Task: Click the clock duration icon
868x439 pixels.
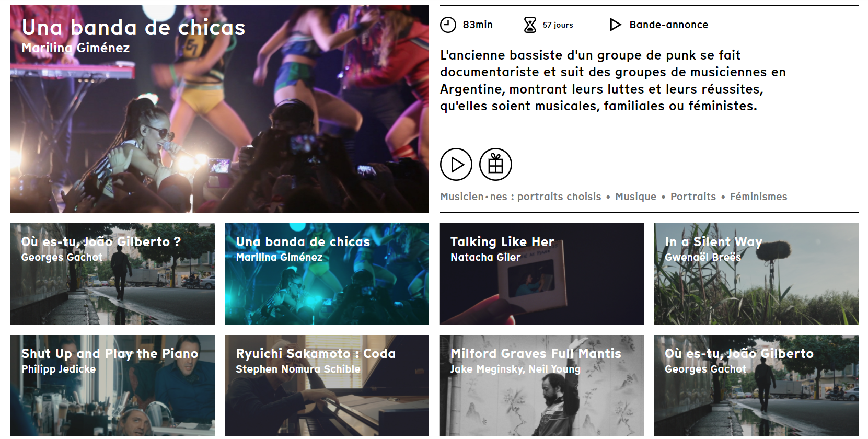Action: click(x=448, y=25)
